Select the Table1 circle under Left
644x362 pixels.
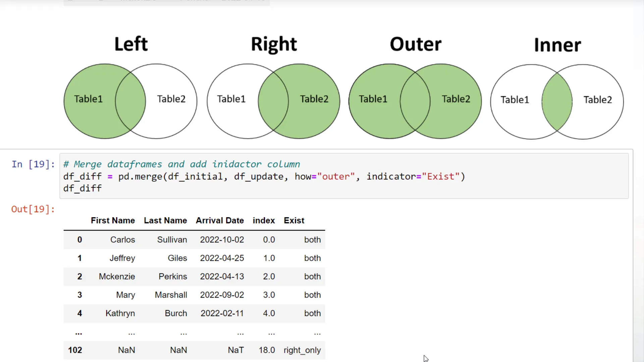[88, 99]
